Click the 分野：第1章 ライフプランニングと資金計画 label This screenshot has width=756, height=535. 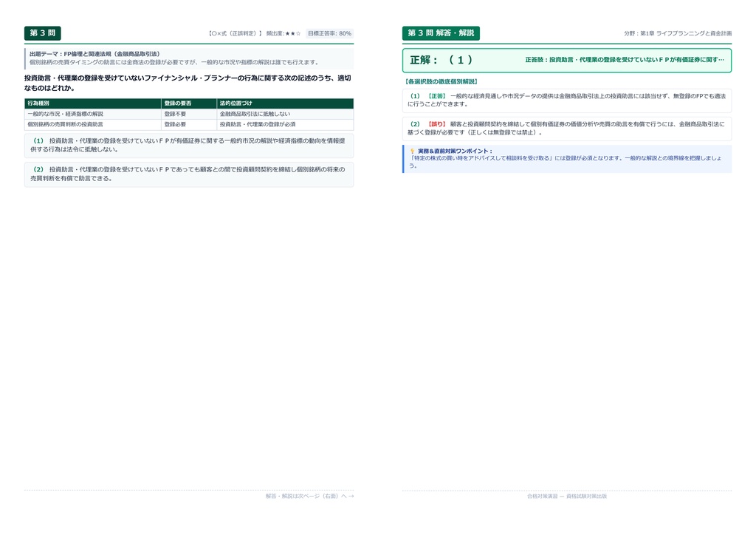[678, 33]
